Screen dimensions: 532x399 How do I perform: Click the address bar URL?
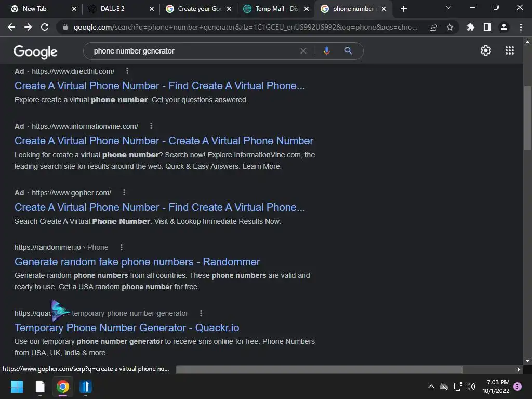245,27
